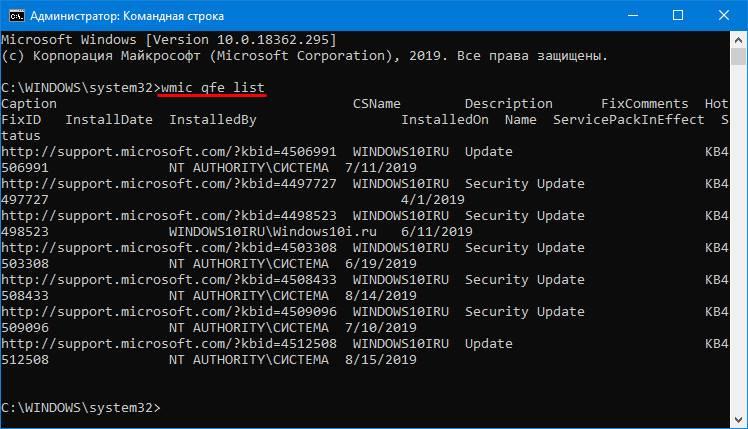The width and height of the screenshot is (748, 429).
Task: Minimize the command prompt window
Action: tap(633, 15)
